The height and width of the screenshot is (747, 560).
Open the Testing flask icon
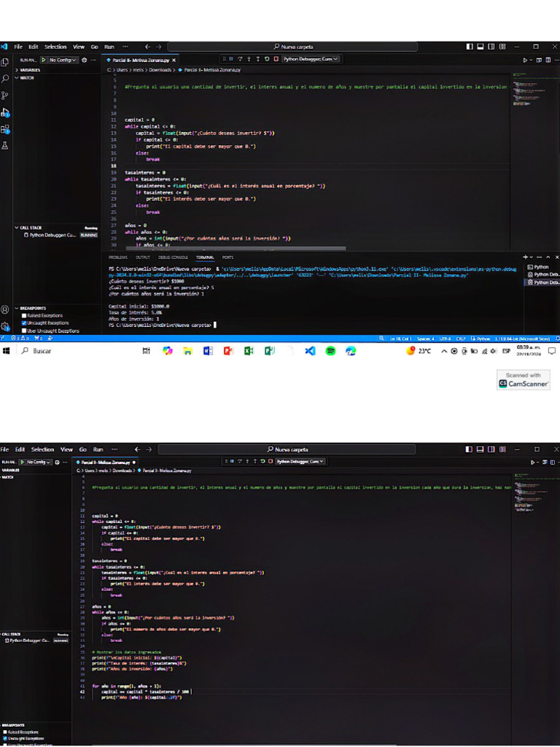click(x=5, y=146)
